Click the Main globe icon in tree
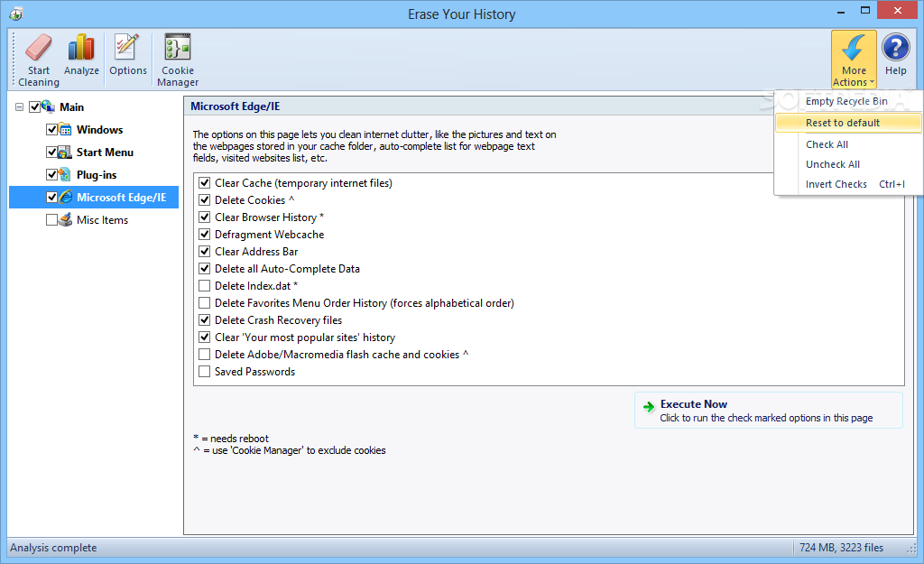Viewport: 924px width, 564px height. click(49, 106)
